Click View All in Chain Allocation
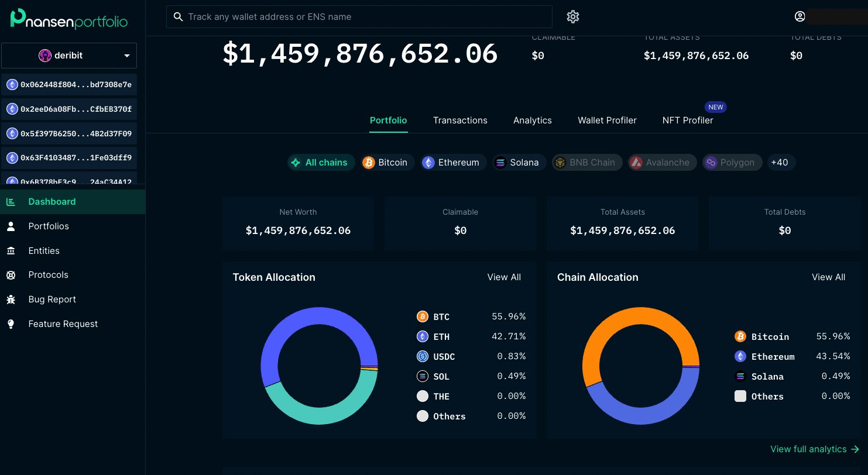 click(828, 277)
